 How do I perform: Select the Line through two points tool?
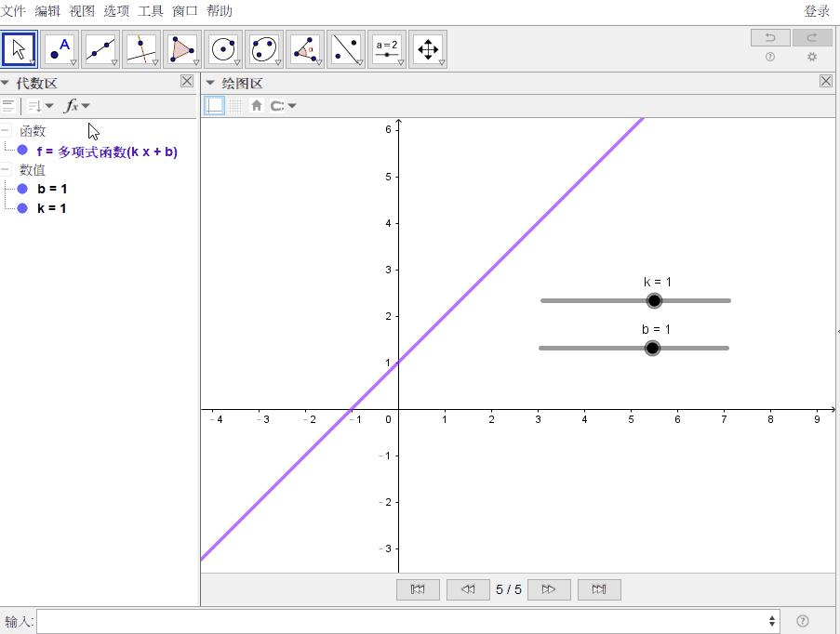click(x=100, y=48)
